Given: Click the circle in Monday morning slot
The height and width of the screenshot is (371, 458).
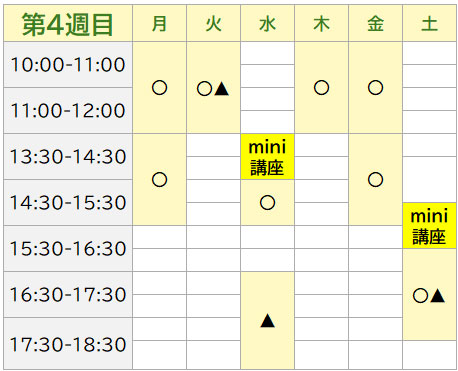Looking at the screenshot, I should [x=159, y=88].
